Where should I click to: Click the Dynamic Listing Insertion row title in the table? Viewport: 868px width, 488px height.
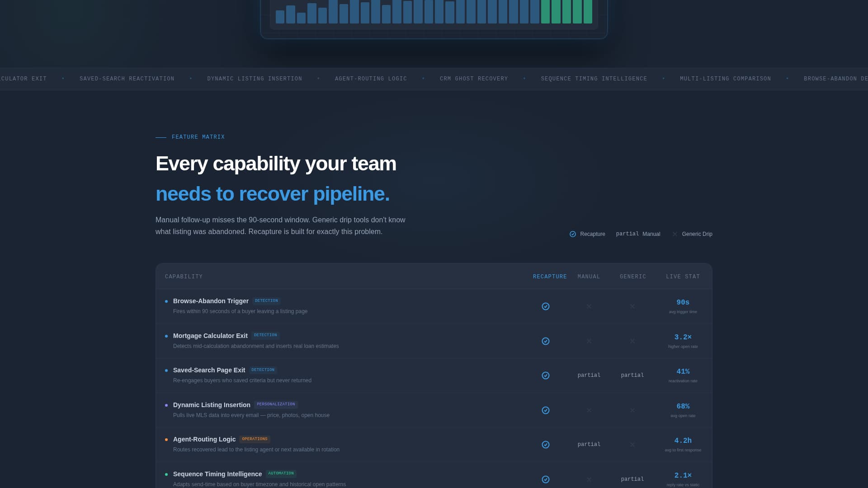coord(212,405)
